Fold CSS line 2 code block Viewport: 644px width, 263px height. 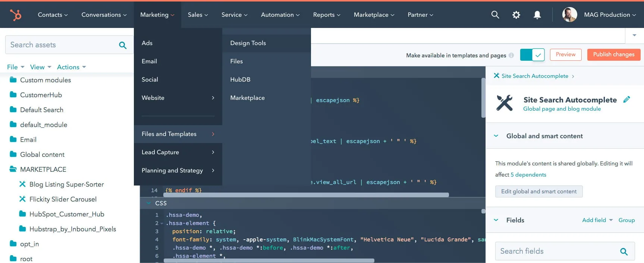[162, 224]
